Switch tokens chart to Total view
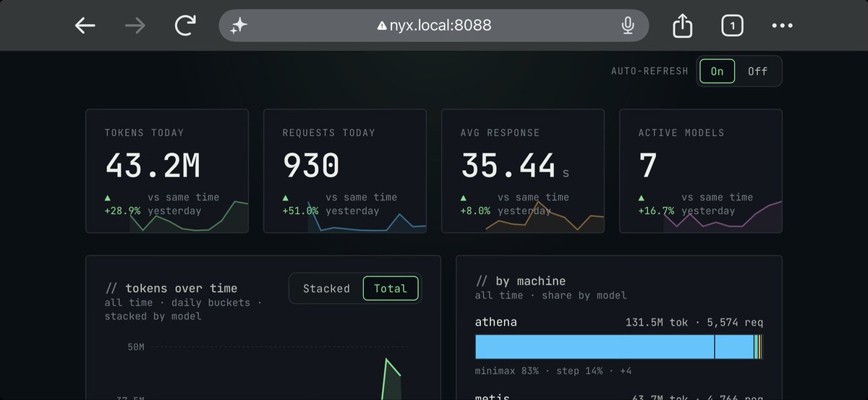 tap(390, 289)
